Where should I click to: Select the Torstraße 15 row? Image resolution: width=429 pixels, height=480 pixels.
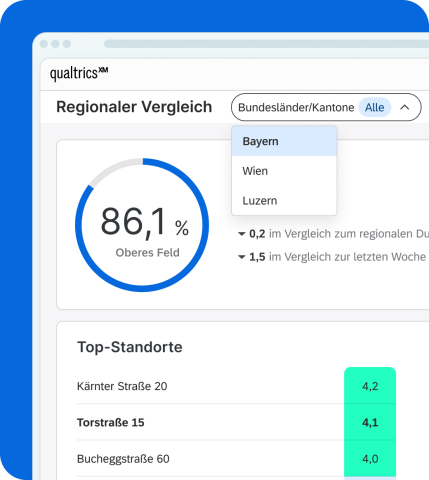tap(236, 422)
